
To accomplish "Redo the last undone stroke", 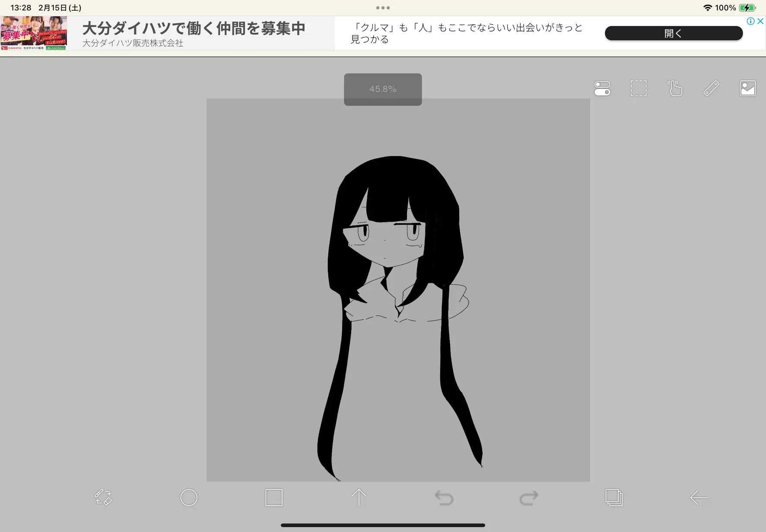I will click(x=529, y=498).
